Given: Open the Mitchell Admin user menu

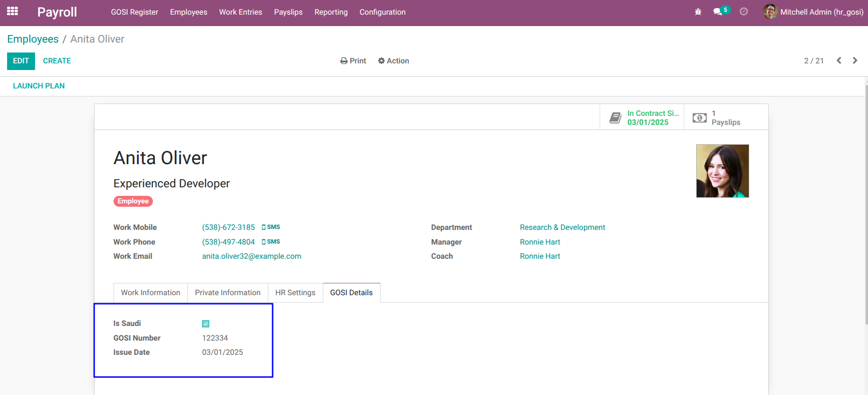Looking at the screenshot, I should [813, 12].
